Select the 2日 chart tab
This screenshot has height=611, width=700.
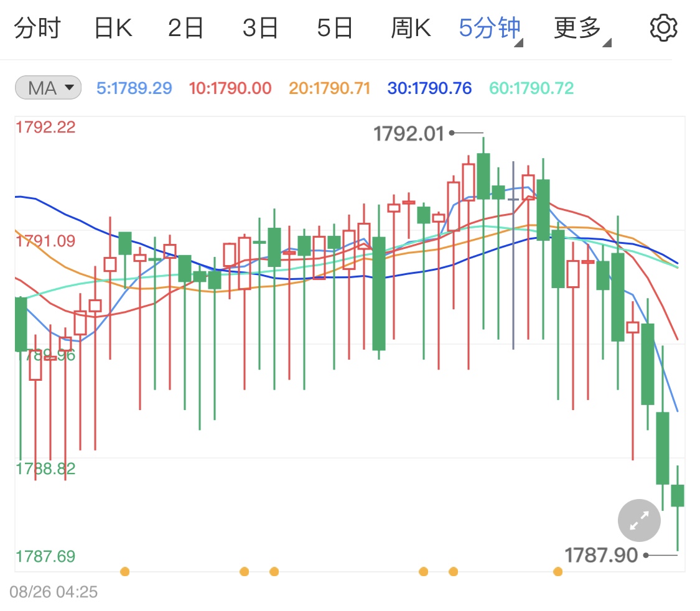click(185, 27)
